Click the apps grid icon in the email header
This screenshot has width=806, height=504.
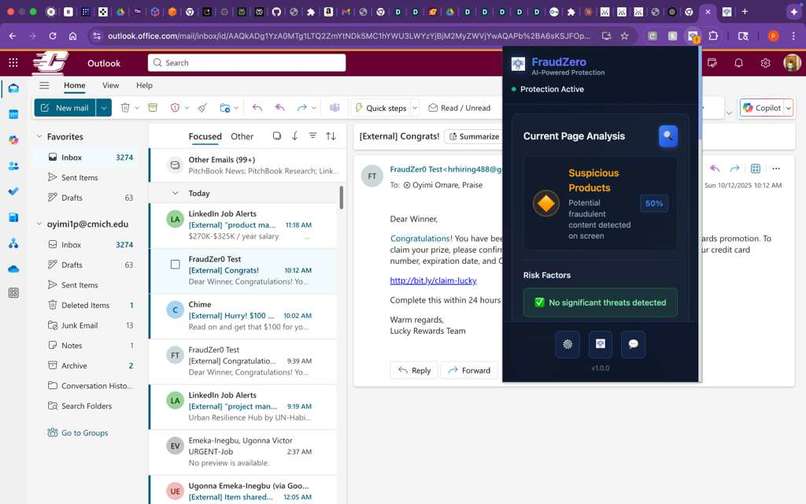pyautogui.click(x=756, y=169)
